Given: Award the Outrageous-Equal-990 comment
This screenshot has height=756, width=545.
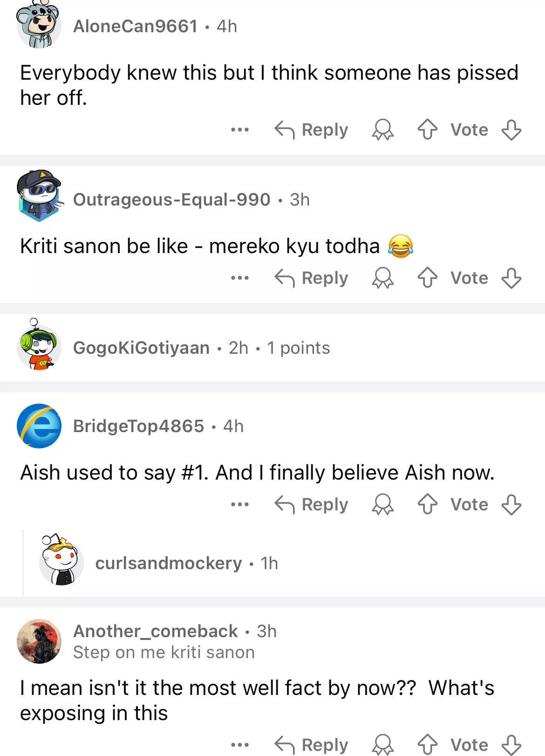Looking at the screenshot, I should click(x=382, y=278).
